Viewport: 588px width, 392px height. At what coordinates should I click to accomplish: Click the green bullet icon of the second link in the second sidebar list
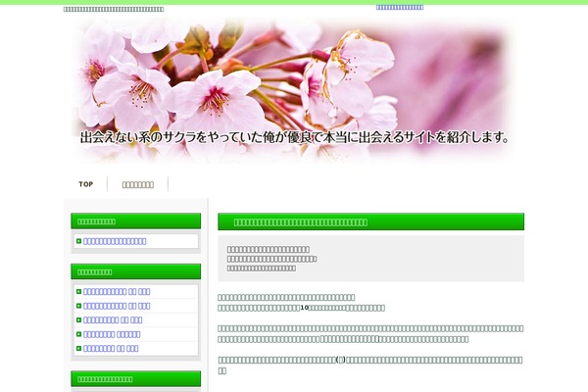pos(78,306)
